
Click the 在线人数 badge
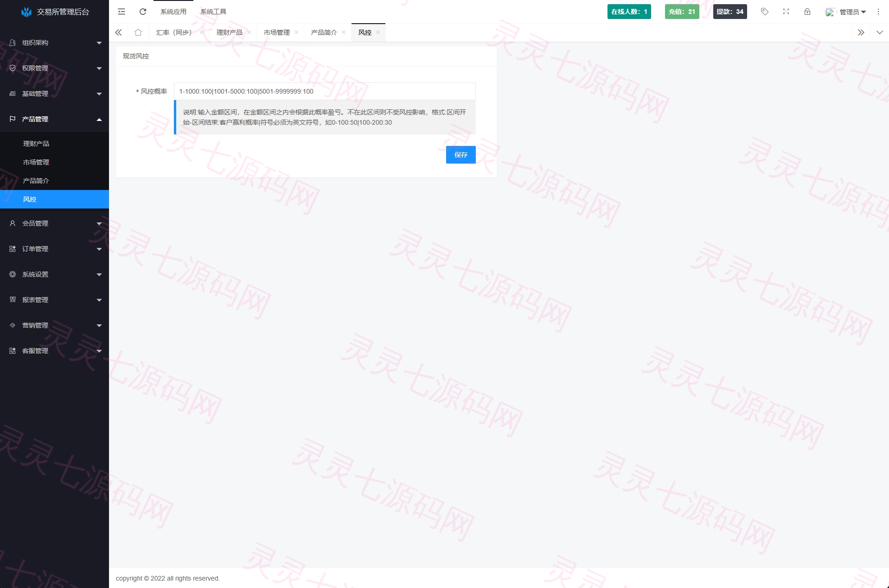629,12
